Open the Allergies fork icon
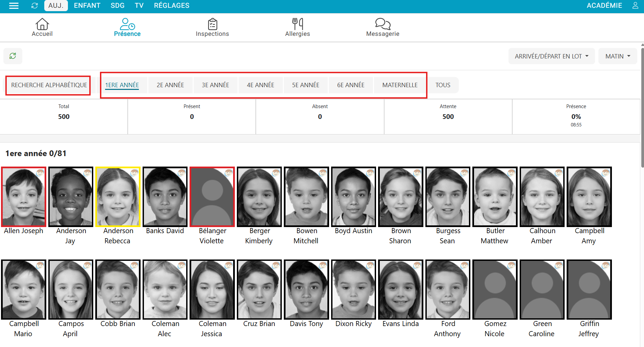644x347 pixels. [297, 27]
